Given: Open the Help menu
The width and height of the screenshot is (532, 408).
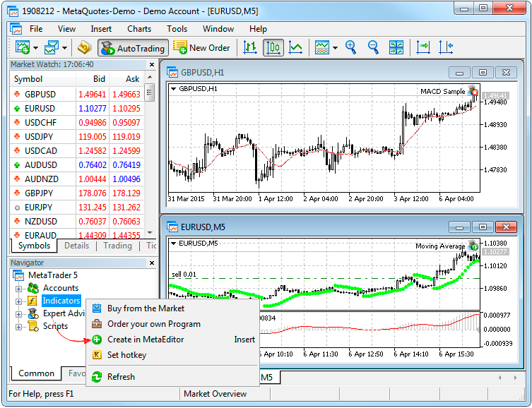Looking at the screenshot, I should pos(258,29).
